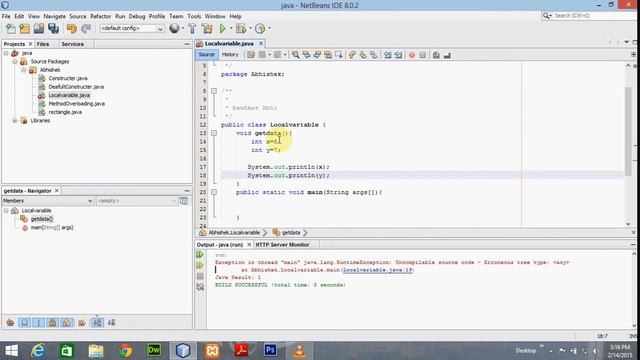Click the New File toolbar icon
Screen dimensions: 640x360
click(11, 29)
